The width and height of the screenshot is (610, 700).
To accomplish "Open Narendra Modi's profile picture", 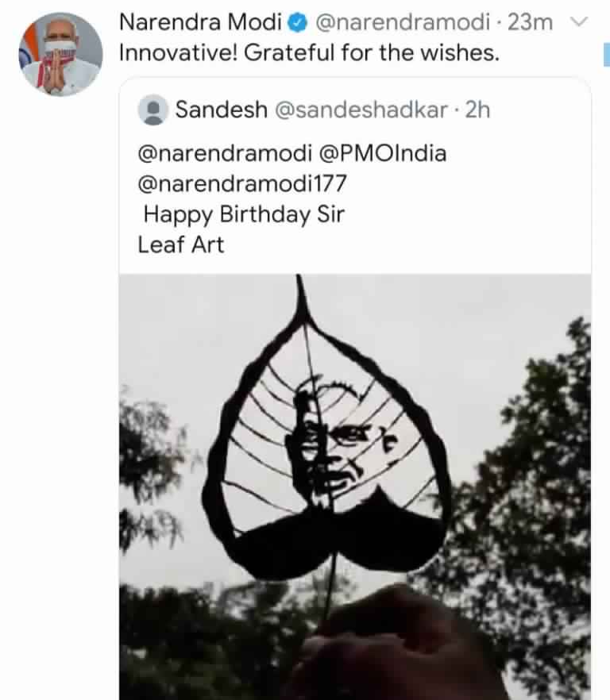I will click(x=60, y=54).
